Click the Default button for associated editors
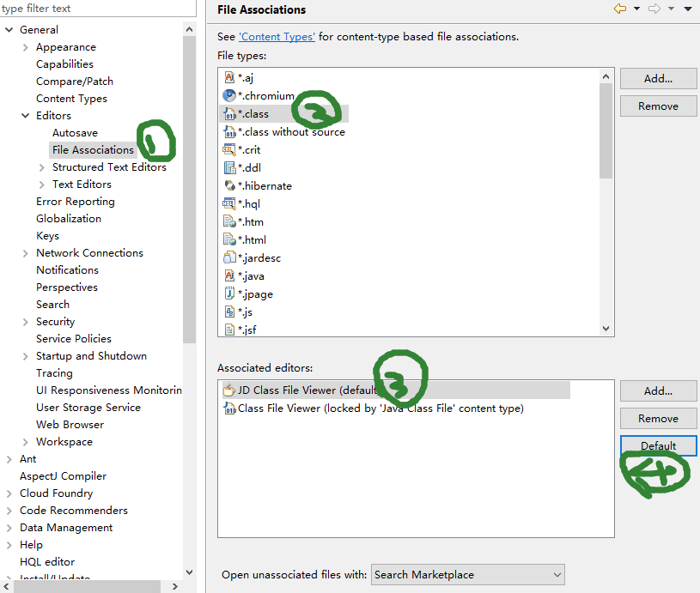 (658, 446)
